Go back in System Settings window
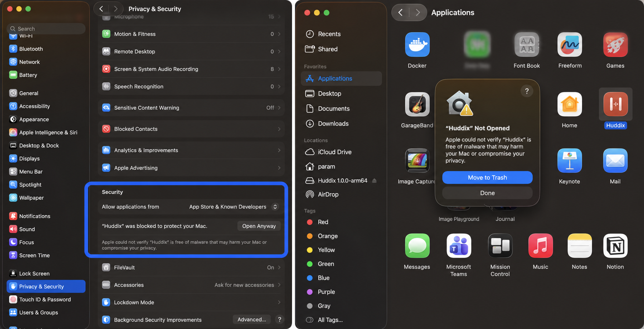 [102, 8]
